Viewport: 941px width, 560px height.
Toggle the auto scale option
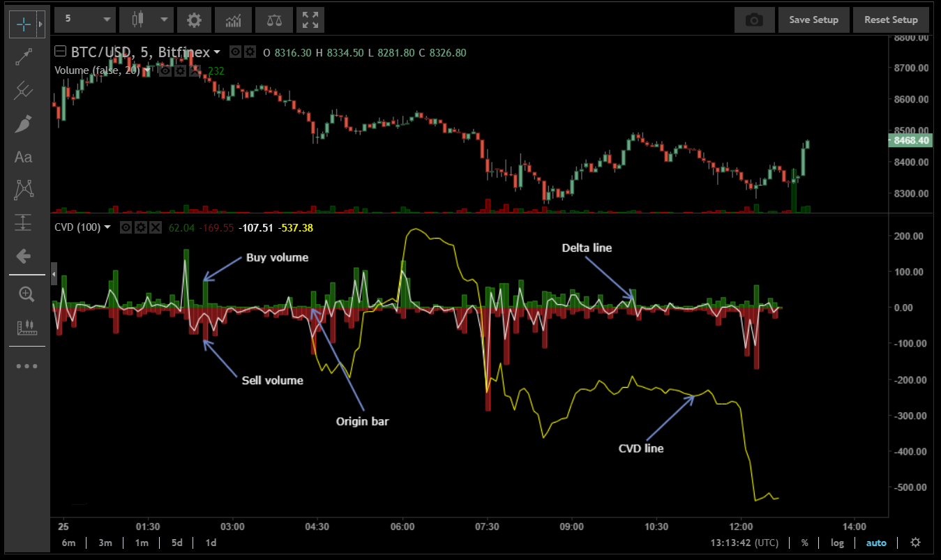[876, 543]
